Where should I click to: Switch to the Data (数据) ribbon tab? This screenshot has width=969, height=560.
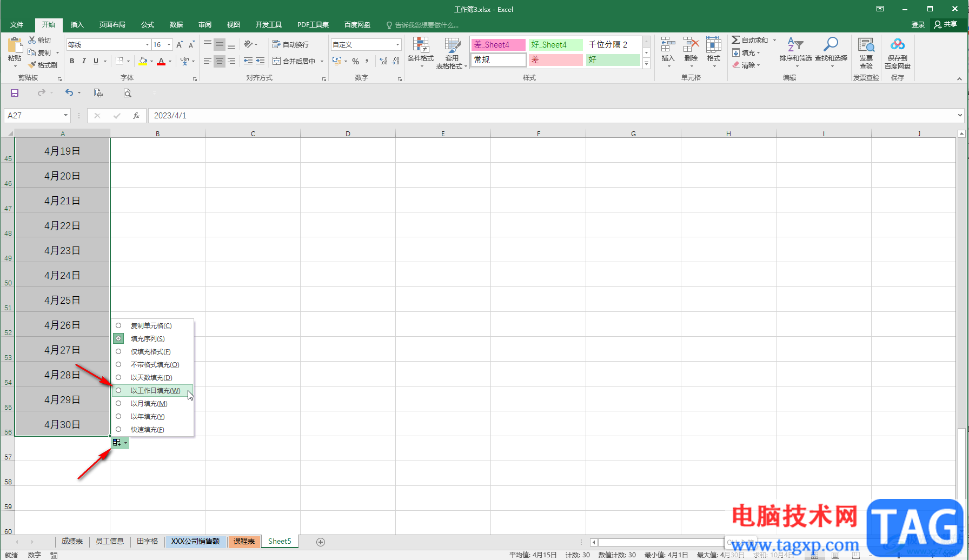(x=176, y=25)
